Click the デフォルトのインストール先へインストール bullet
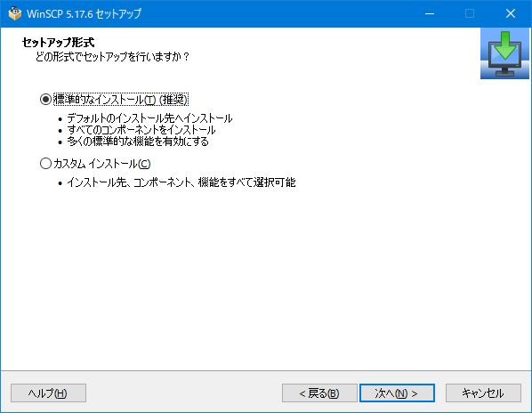Viewport: 532px width, 413px height. click(149, 118)
